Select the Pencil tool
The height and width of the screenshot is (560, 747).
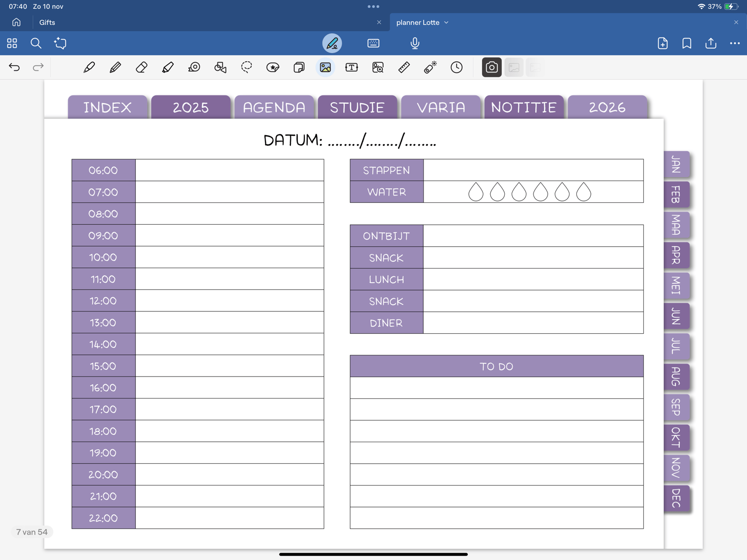point(115,67)
